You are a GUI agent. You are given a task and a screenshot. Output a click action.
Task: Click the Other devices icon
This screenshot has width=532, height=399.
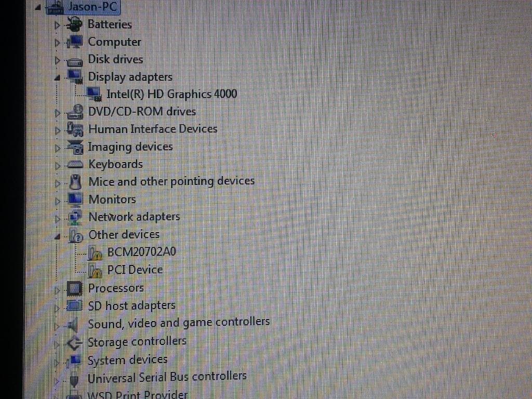(75, 235)
